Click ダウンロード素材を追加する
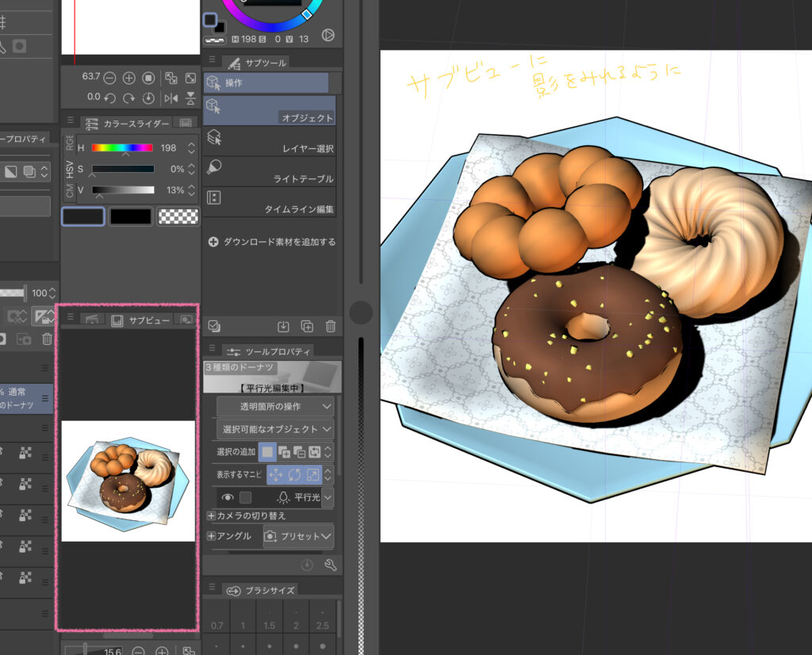This screenshot has width=812, height=655. point(271,242)
